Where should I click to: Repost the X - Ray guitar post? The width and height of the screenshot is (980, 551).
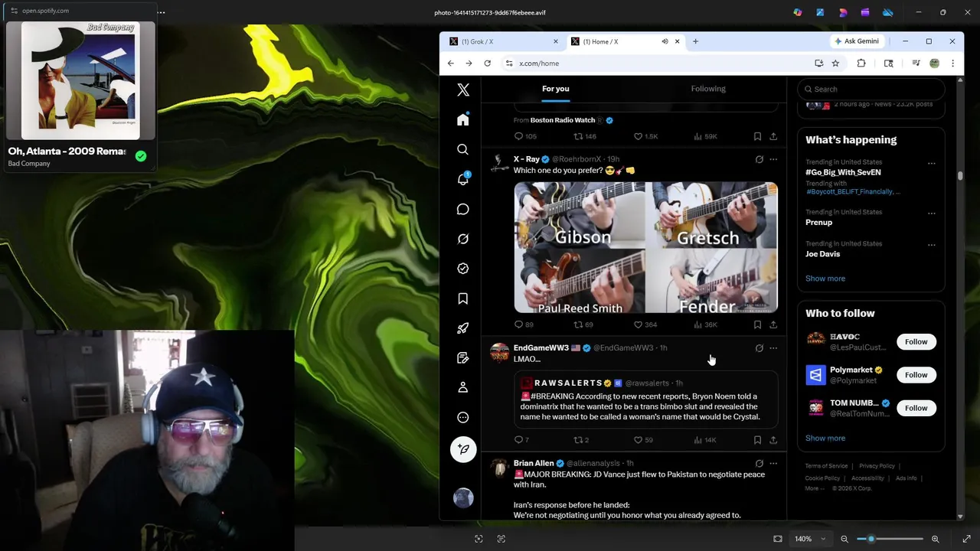583,324
